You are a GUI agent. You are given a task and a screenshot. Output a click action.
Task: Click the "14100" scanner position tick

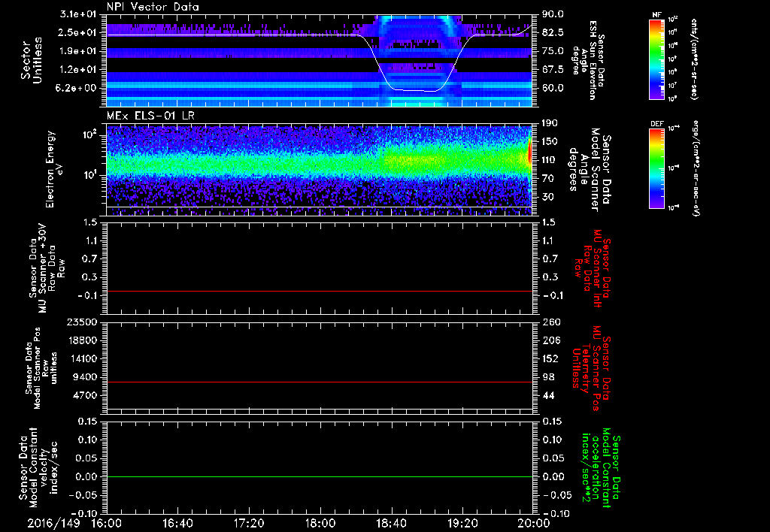[83, 358]
